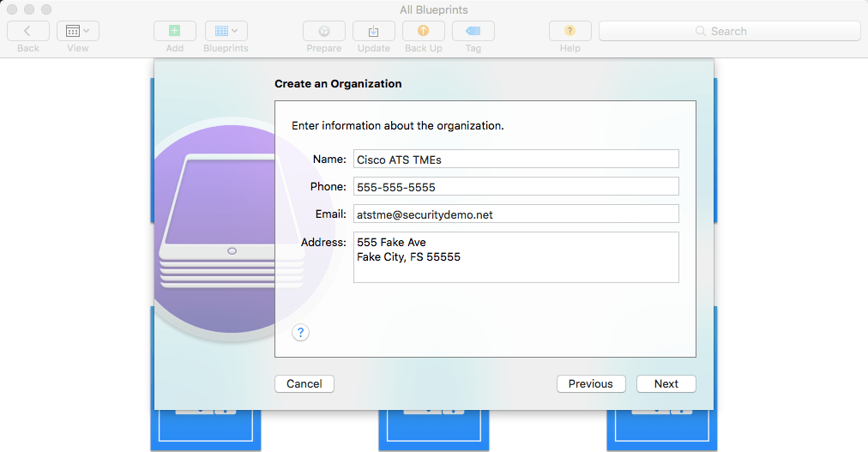Screen dimensions: 868x452
Task: Click the Back toolbar button
Action: coord(28,31)
